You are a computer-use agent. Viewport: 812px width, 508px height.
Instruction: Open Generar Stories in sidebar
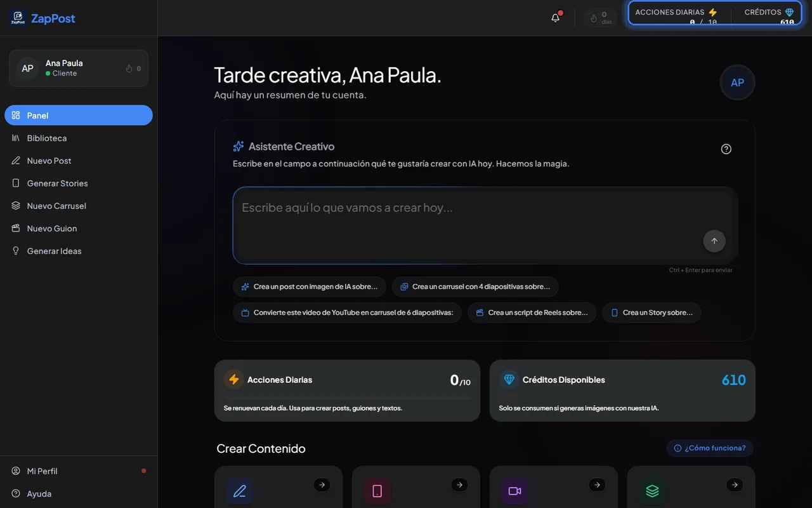click(79, 183)
